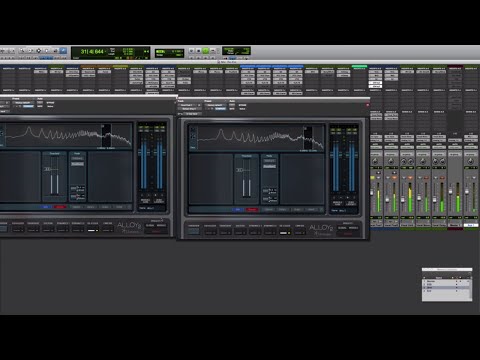Toggle the BYPASS button in right plug-in header
This screenshot has height=360, width=480.
coord(242,105)
